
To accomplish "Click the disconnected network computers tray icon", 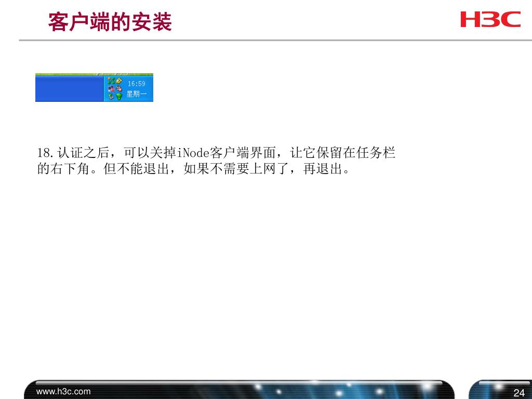I will [111, 88].
